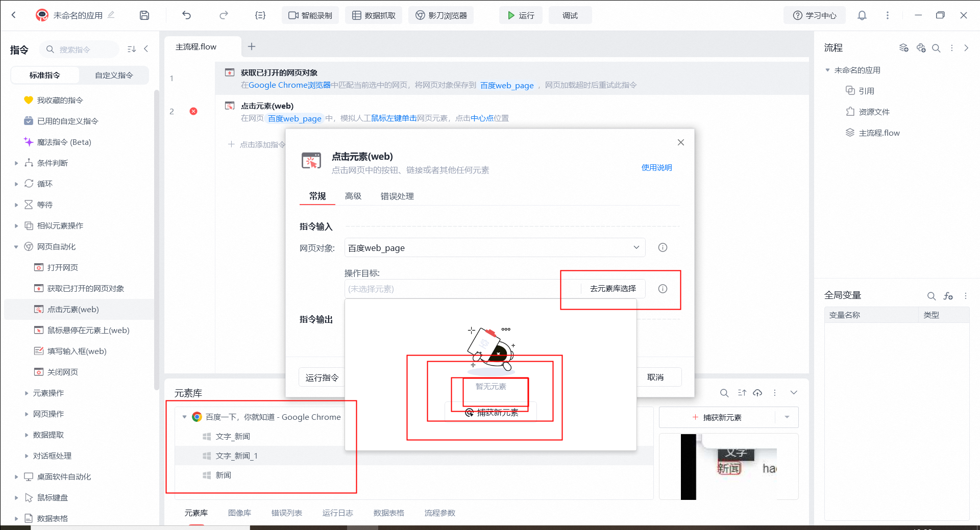Switch to the 自定义指令 tab
Screen dimensions: 980x530
pyautogui.click(x=114, y=75)
